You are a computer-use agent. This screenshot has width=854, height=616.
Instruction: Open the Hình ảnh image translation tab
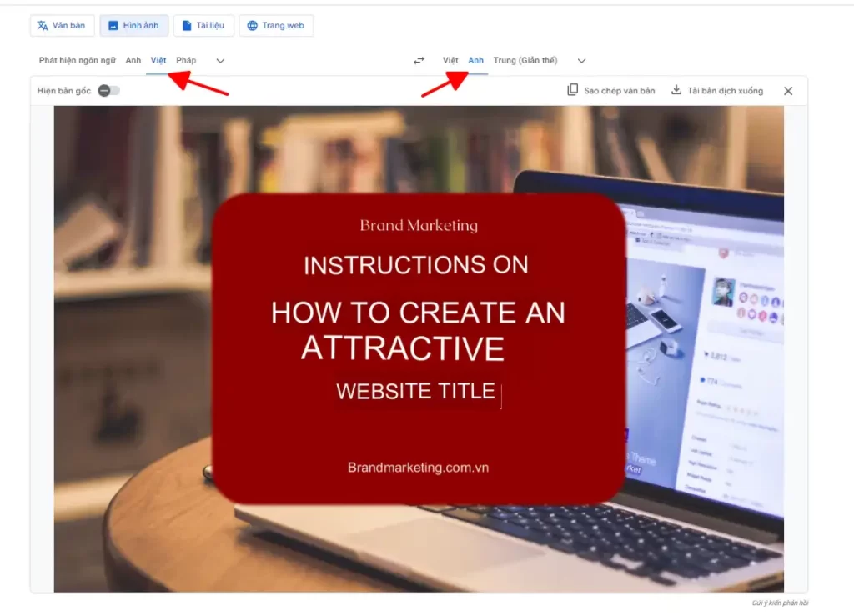[134, 26]
